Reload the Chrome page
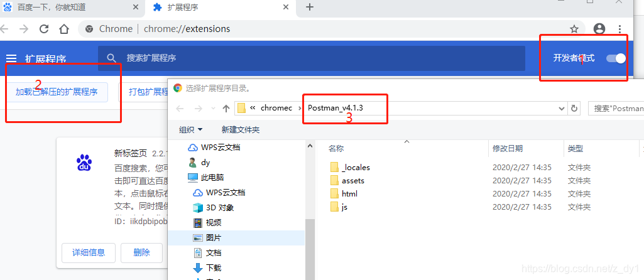Viewport: 644px width, 280px height. (44, 29)
